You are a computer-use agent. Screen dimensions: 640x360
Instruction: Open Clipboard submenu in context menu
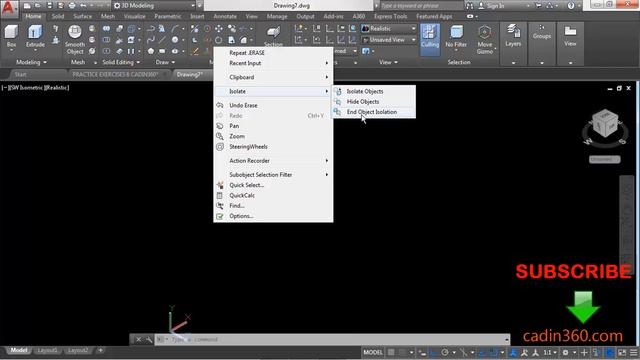point(273,77)
